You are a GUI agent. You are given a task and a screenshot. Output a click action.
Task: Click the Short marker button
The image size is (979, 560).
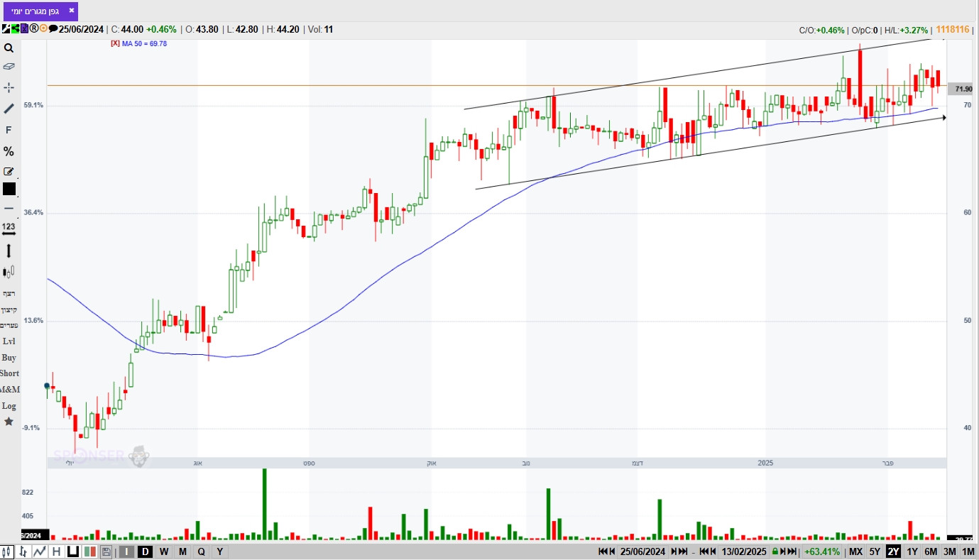click(x=9, y=373)
